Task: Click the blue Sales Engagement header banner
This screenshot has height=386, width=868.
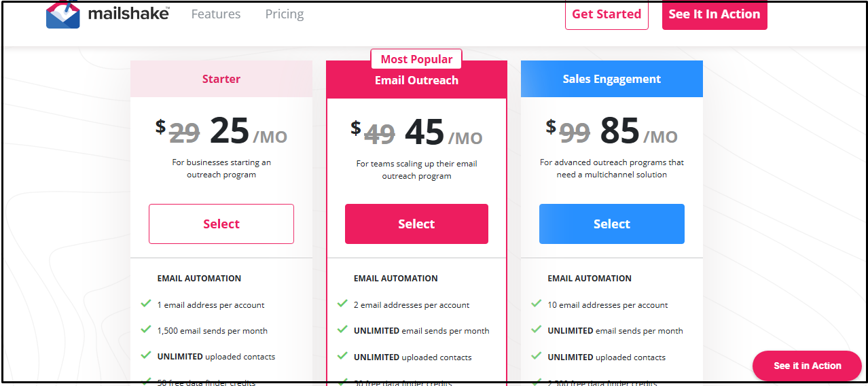Action: [611, 79]
